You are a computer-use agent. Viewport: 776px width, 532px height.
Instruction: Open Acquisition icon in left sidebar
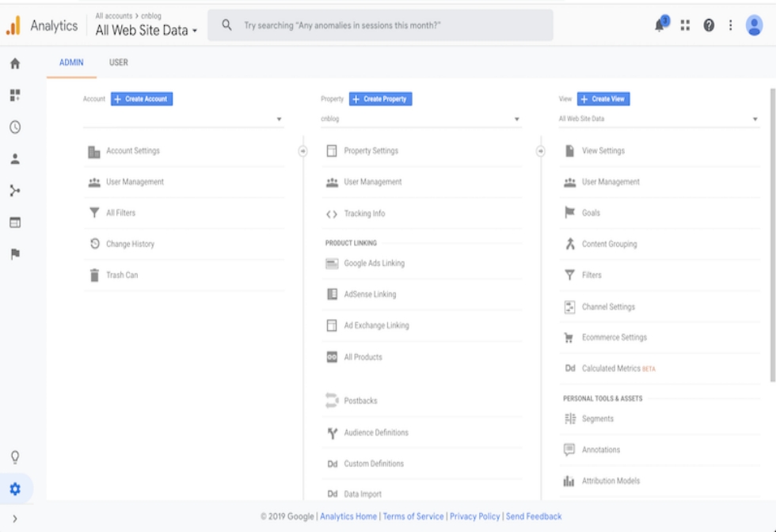point(14,191)
